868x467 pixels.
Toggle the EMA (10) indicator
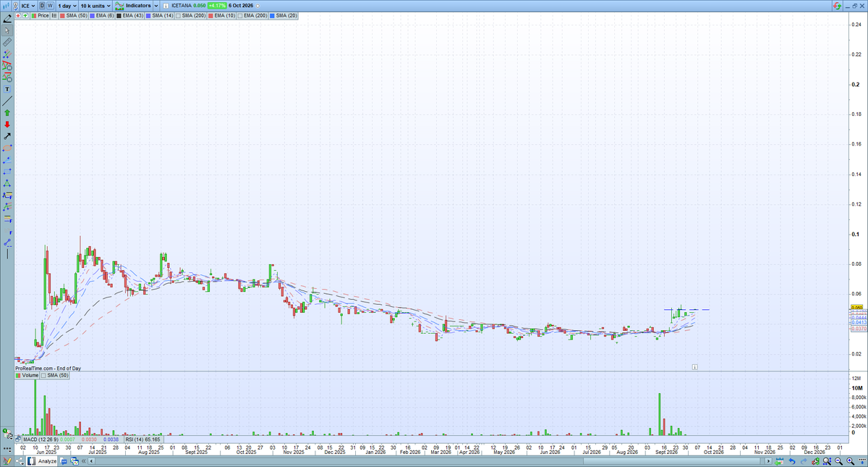point(221,15)
